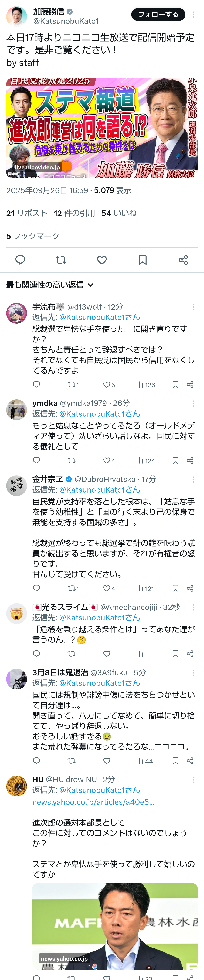This screenshot has height=980, width=204.
Task: Bookmark the main post
Action: [x=143, y=260]
